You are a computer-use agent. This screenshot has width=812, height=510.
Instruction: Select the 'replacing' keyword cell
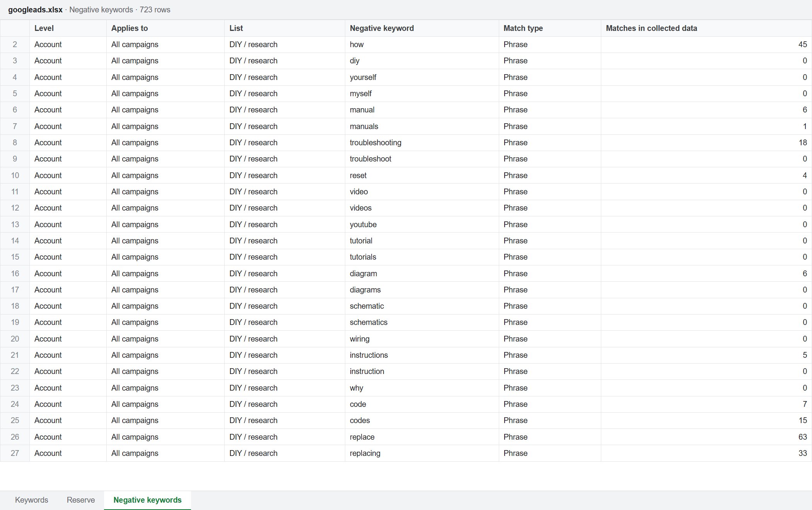[x=422, y=453]
